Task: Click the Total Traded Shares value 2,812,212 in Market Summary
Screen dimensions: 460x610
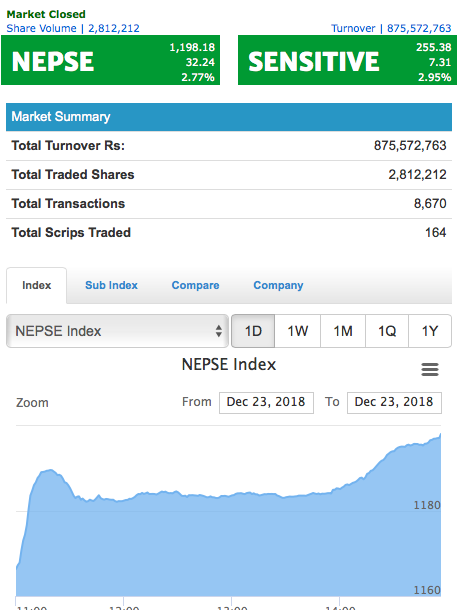Action: (417, 174)
